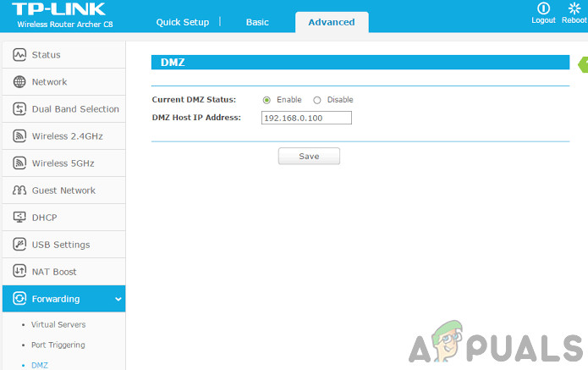This screenshot has width=588, height=370.
Task: Click the DMZ section header title
Action: pyautogui.click(x=173, y=63)
